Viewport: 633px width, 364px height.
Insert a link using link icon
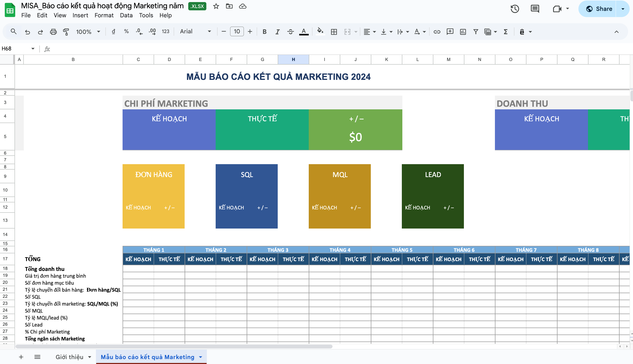pos(437,32)
